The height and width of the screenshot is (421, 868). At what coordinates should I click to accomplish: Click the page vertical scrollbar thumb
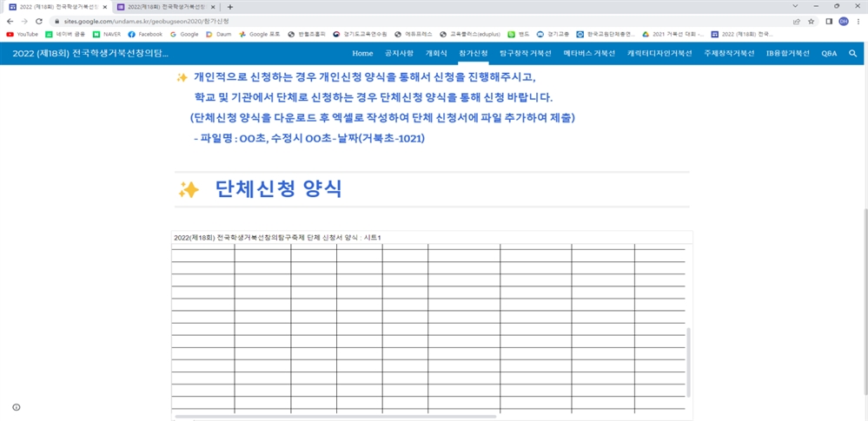pyautogui.click(x=865, y=302)
